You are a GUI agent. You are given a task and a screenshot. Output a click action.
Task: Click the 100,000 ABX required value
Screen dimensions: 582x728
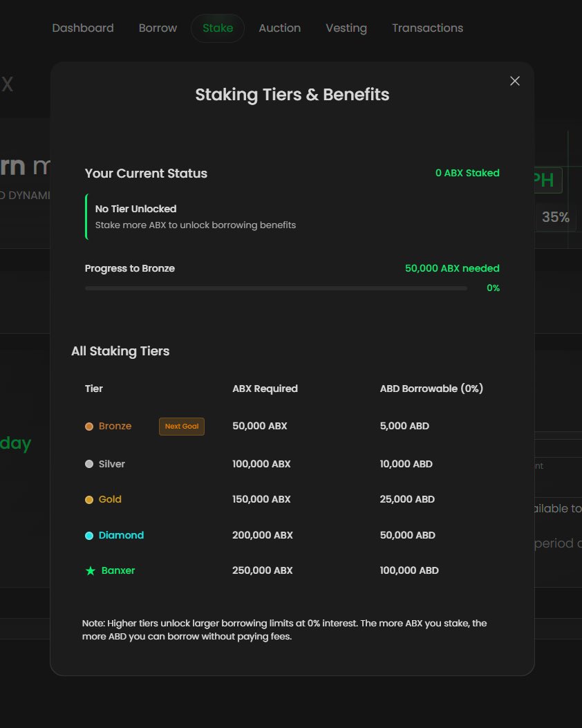(261, 464)
